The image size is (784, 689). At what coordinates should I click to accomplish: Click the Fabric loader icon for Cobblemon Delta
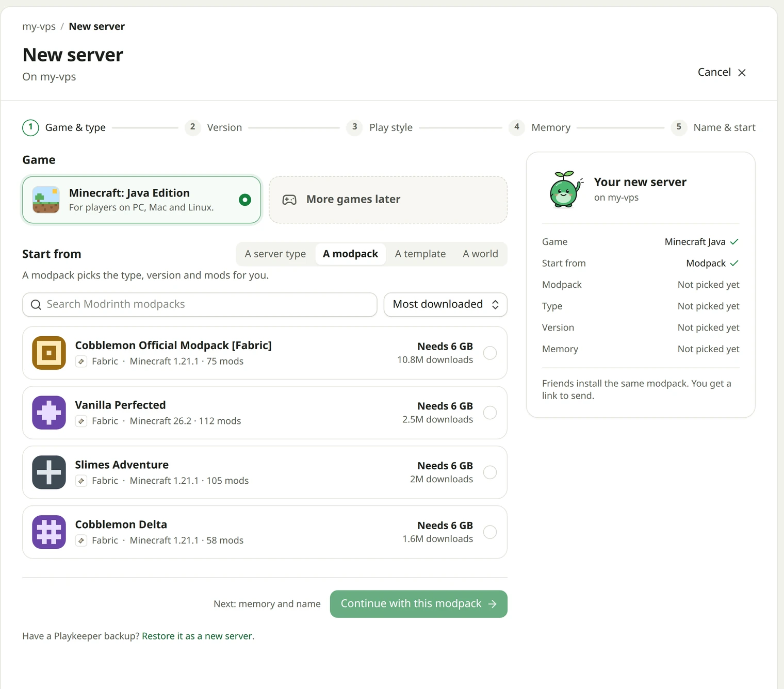point(81,540)
